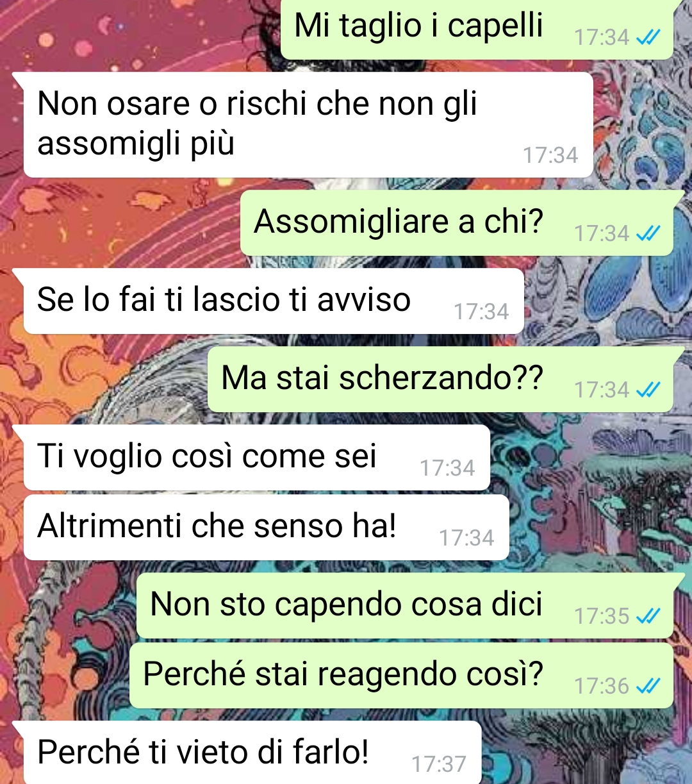Select the 'Non sto capendo cosa dici' text
Image resolution: width=692 pixels, height=784 pixels.
coord(346,605)
